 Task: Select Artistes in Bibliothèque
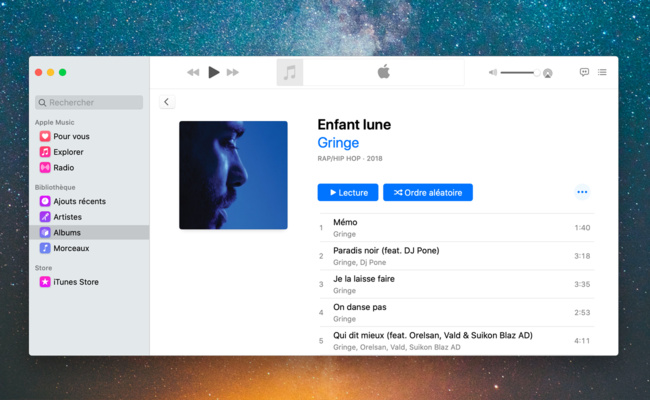(89, 217)
